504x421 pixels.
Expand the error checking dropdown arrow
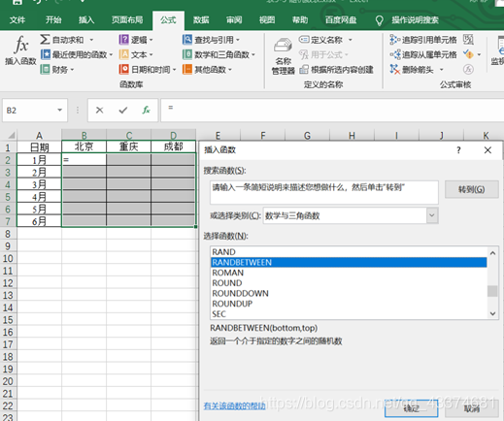click(x=479, y=54)
